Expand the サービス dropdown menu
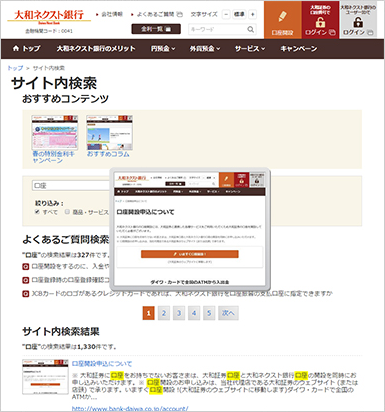The width and height of the screenshot is (385, 412). tap(250, 49)
